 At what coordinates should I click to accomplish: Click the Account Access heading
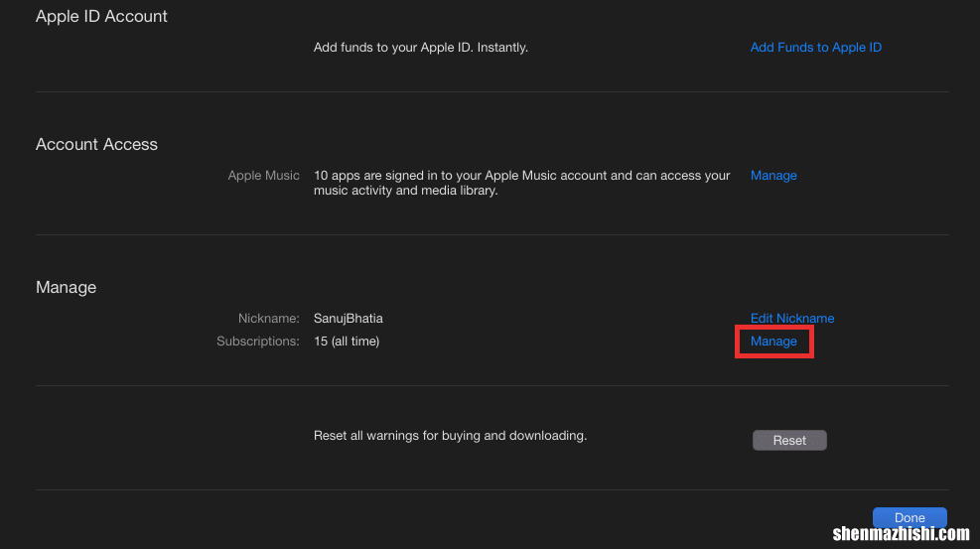[x=96, y=144]
